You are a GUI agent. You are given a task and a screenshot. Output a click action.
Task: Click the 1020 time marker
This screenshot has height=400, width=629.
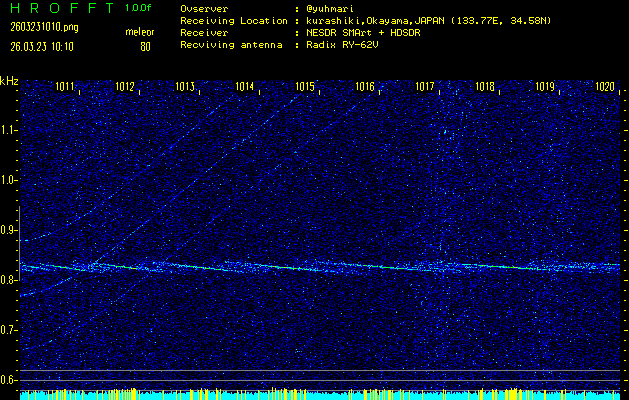tap(605, 87)
